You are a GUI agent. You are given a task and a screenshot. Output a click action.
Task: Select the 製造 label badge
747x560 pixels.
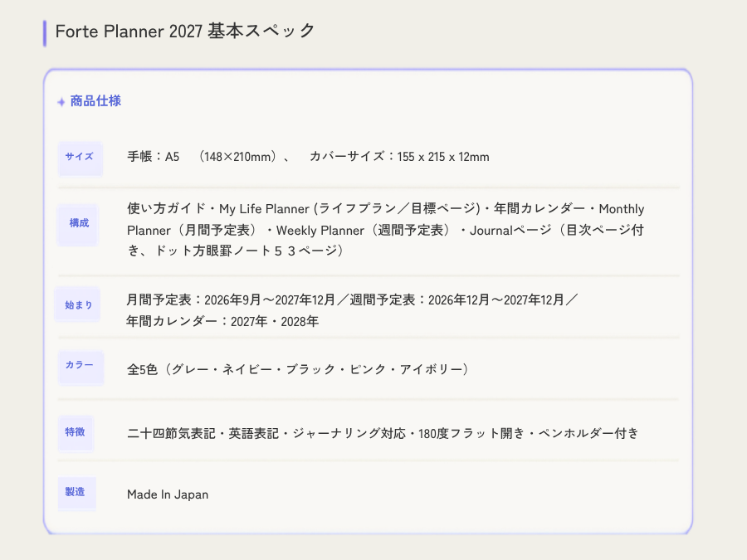pos(76,494)
